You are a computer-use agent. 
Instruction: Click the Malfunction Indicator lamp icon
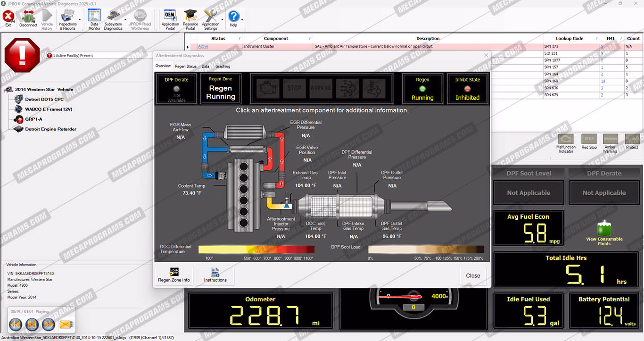point(566,140)
